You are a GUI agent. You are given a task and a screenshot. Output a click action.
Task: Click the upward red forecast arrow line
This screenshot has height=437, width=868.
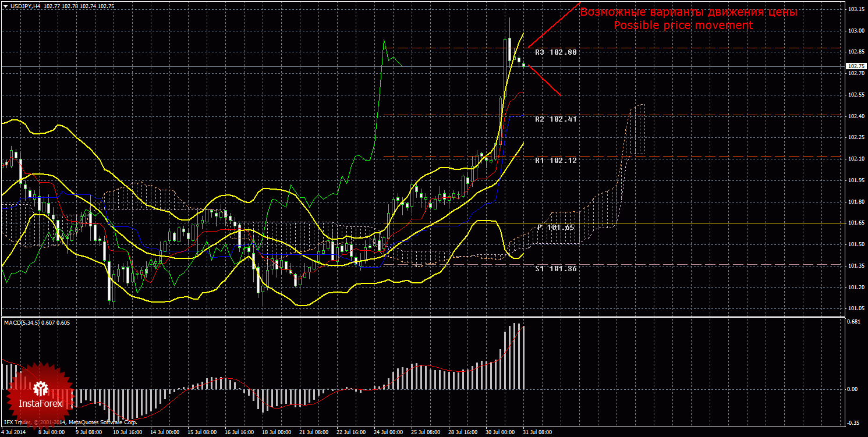554,25
